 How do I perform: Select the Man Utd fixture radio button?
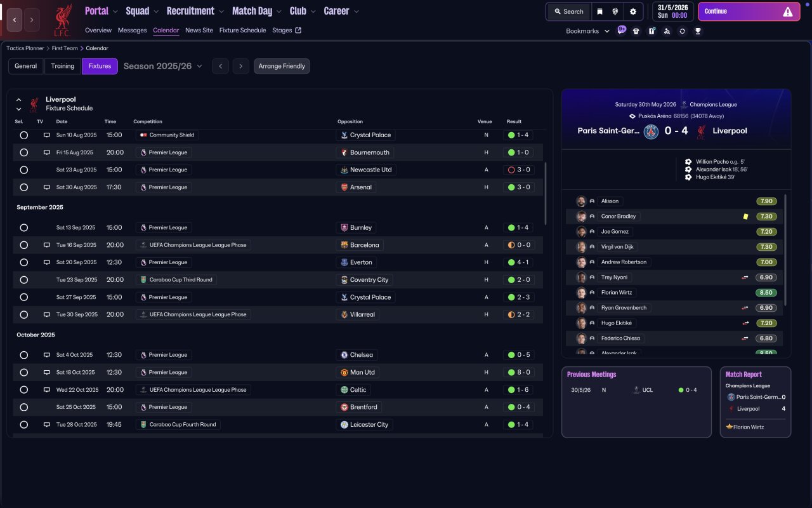click(24, 372)
